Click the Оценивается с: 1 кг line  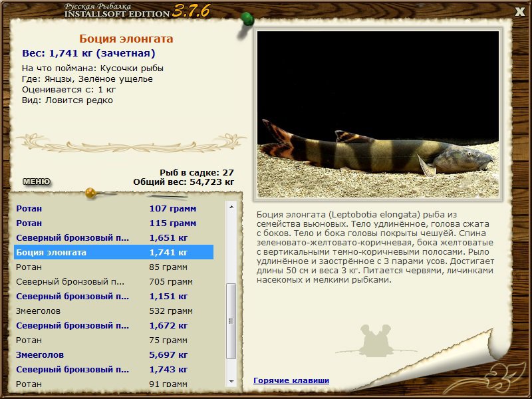[x=69, y=90]
